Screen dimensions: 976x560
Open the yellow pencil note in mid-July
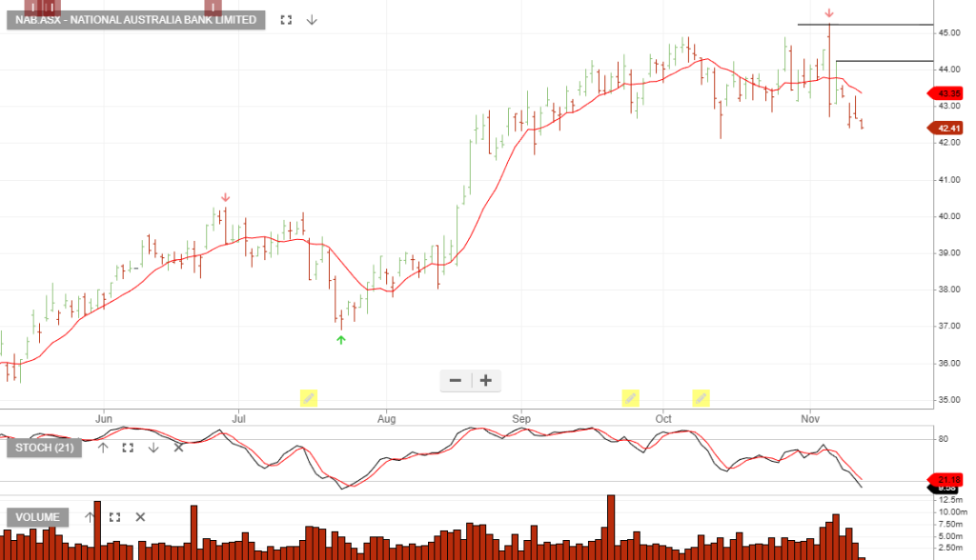309,397
